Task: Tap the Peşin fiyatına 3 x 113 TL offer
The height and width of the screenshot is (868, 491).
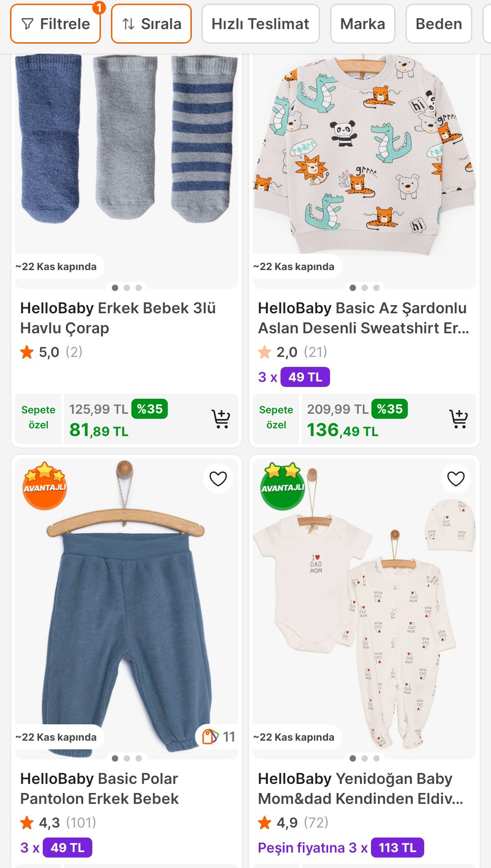Action: (x=341, y=848)
